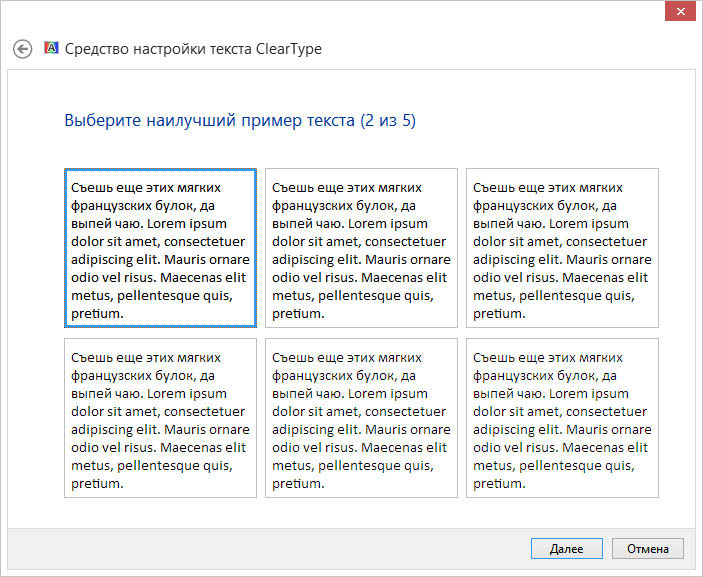The width and height of the screenshot is (703, 577).
Task: Pick the bottom-right text sample
Action: [562, 418]
